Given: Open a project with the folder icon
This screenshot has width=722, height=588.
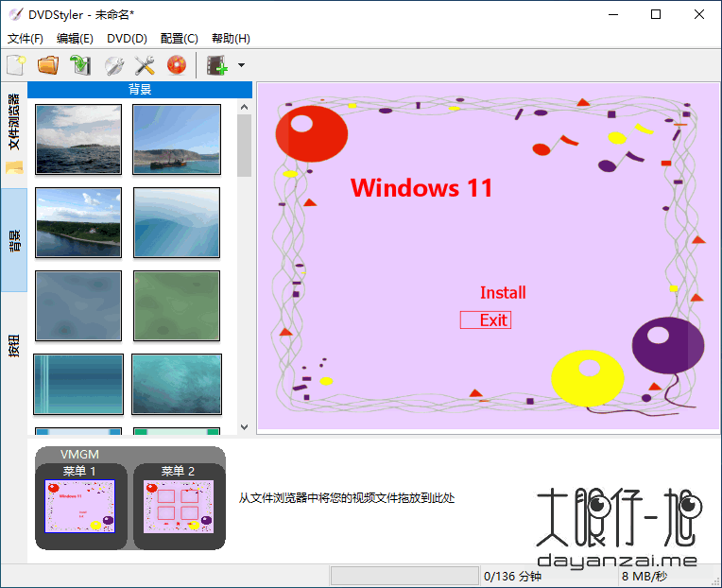Looking at the screenshot, I should click(x=48, y=65).
